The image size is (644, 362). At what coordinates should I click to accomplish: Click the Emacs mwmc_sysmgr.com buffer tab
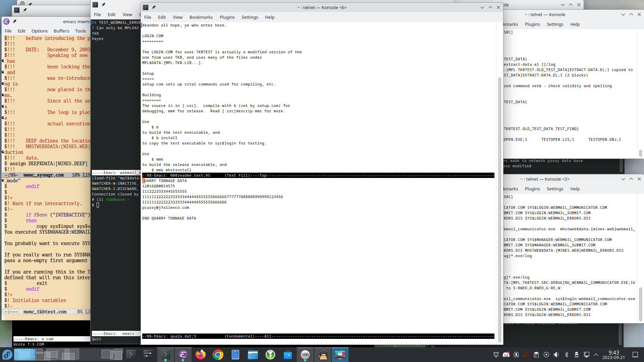click(x=44, y=175)
